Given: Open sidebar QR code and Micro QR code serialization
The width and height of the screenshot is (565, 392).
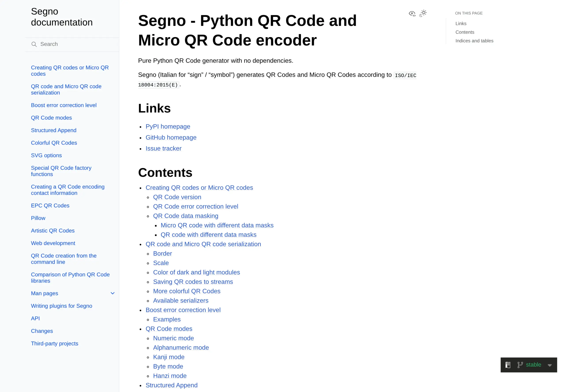Looking at the screenshot, I should 66,90.
